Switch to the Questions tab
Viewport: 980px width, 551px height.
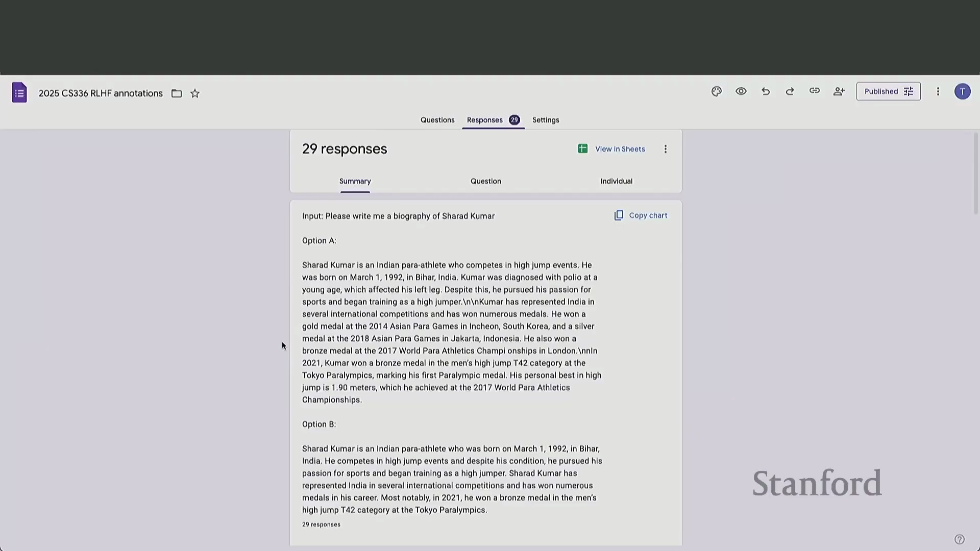437,120
